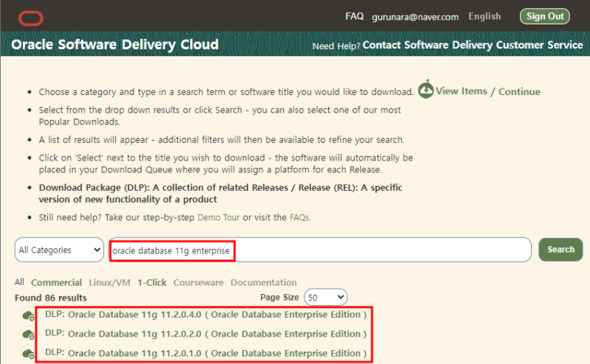Add Oracle Database 11g 11.2.0.4.0 via cloud icon
Image resolution: width=590 pixels, height=364 pixels.
click(x=28, y=315)
